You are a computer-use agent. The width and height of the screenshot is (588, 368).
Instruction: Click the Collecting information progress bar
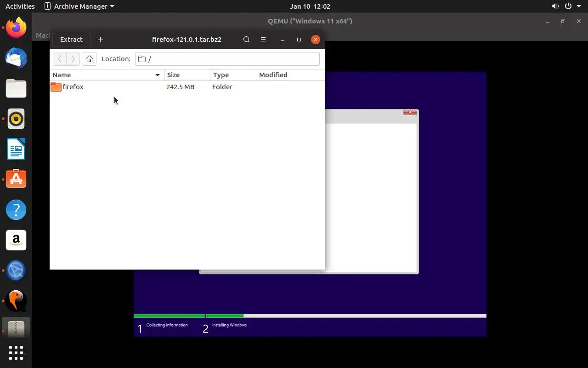point(169,316)
